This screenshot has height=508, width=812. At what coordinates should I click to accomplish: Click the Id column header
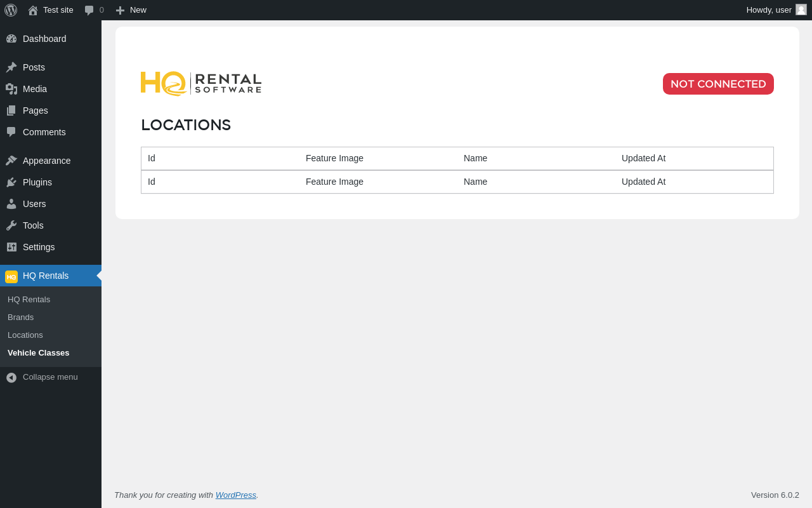(152, 159)
